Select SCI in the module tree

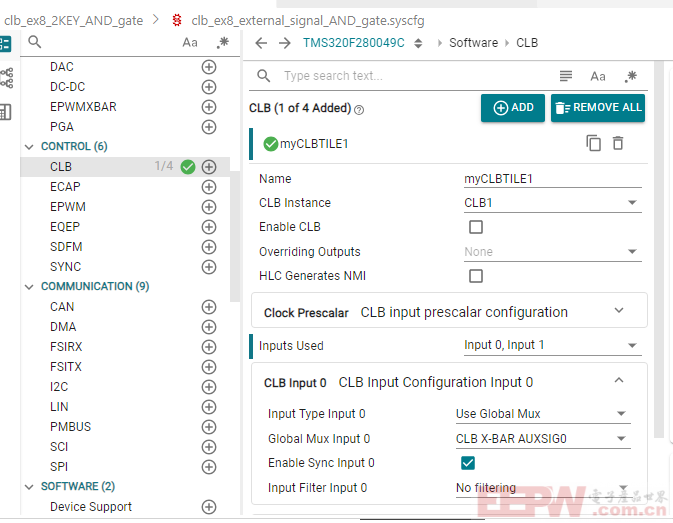tap(59, 447)
